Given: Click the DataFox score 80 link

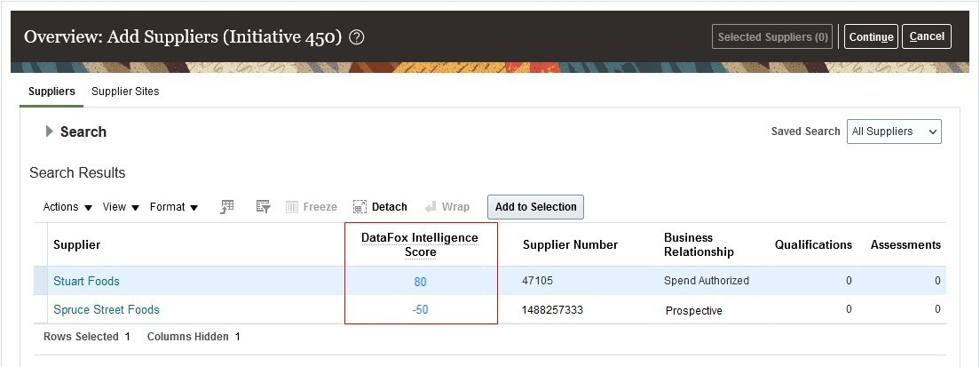Looking at the screenshot, I should tap(420, 282).
